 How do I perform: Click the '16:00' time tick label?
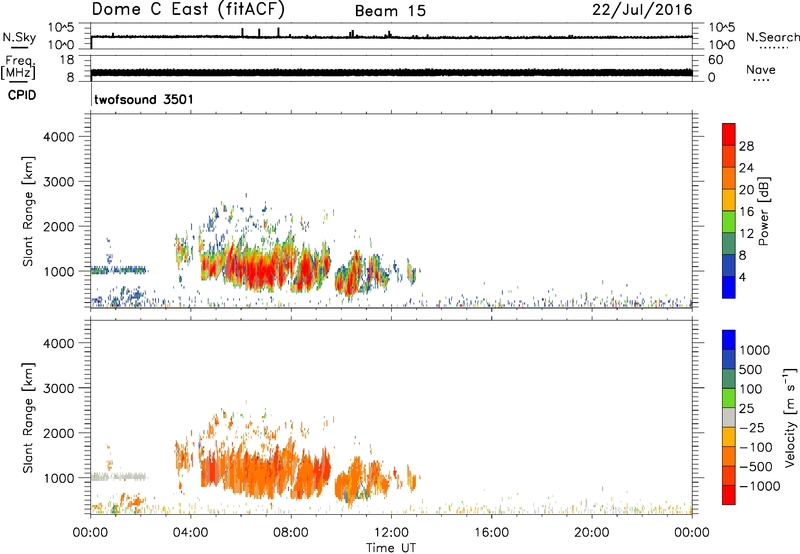pos(491,533)
